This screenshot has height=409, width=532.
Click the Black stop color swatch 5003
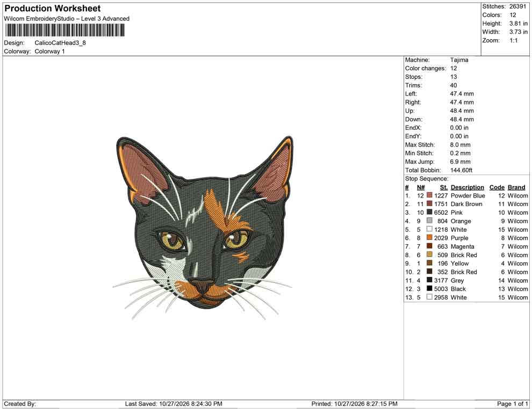429,289
